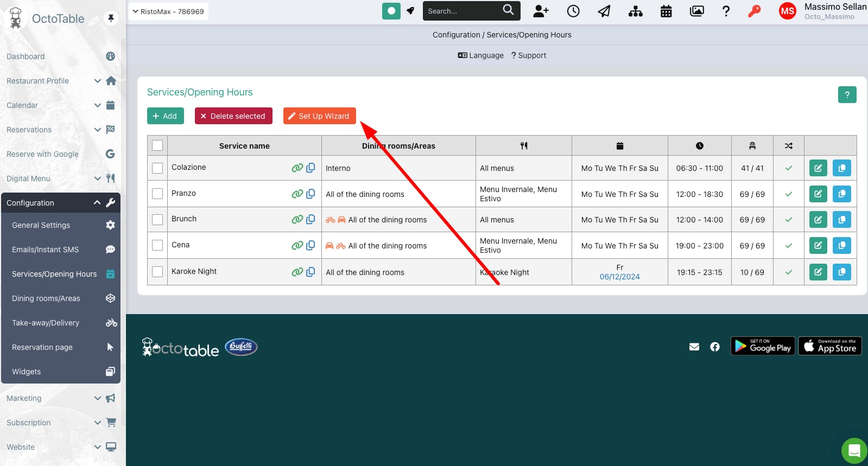Open the sitemap hierarchy icon
This screenshot has width=868, height=466.
pyautogui.click(x=635, y=11)
